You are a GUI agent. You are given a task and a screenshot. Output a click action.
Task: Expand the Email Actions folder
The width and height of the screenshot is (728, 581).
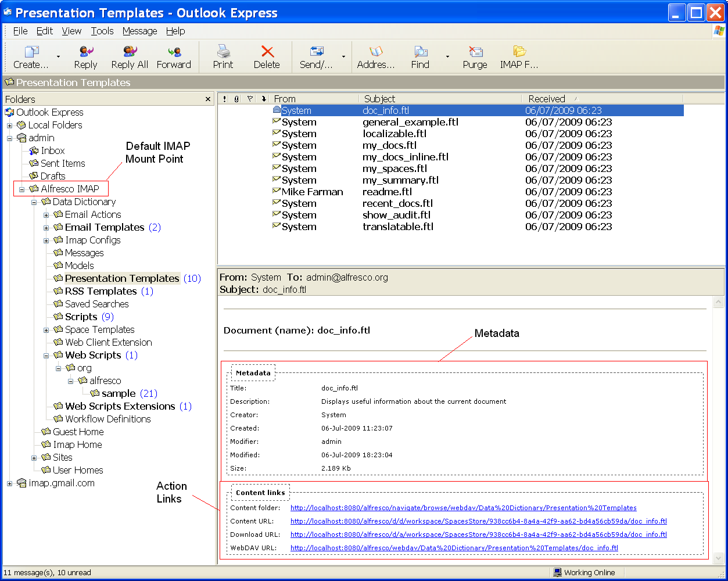tap(46, 214)
